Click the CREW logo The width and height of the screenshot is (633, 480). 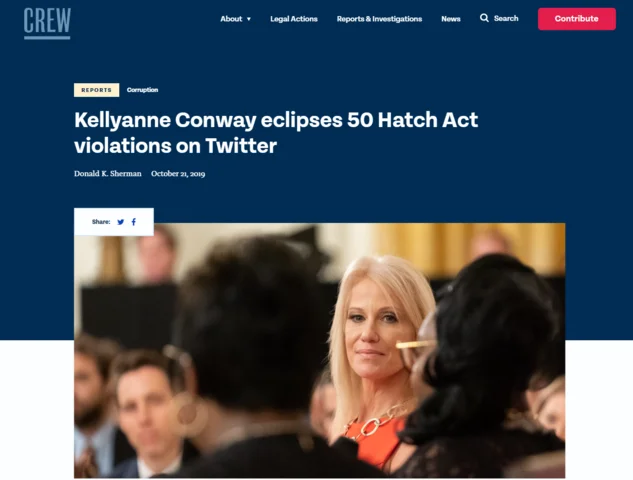tap(47, 23)
